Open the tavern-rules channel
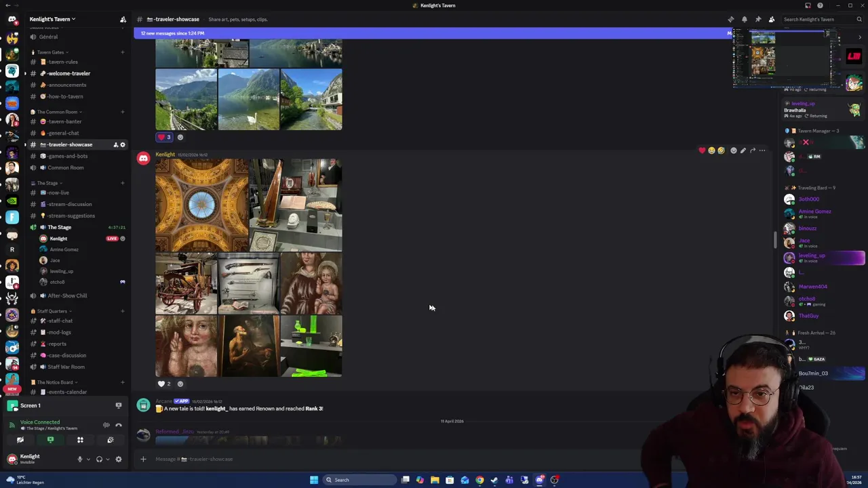Image resolution: width=868 pixels, height=488 pixels. coord(77,62)
